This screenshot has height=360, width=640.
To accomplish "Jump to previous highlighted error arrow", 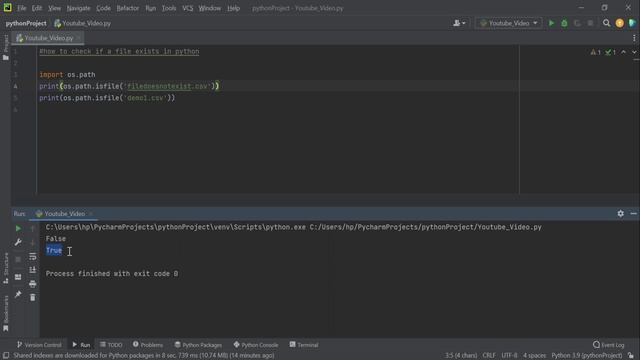I will (623, 52).
